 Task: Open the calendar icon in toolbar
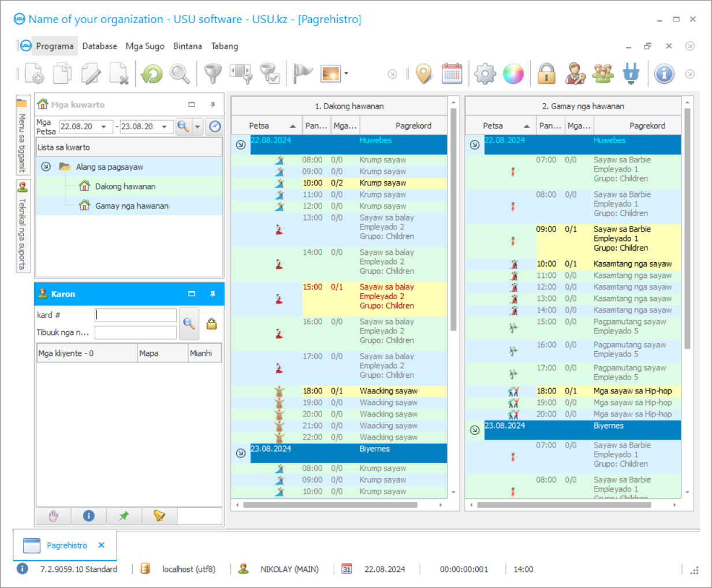[452, 74]
